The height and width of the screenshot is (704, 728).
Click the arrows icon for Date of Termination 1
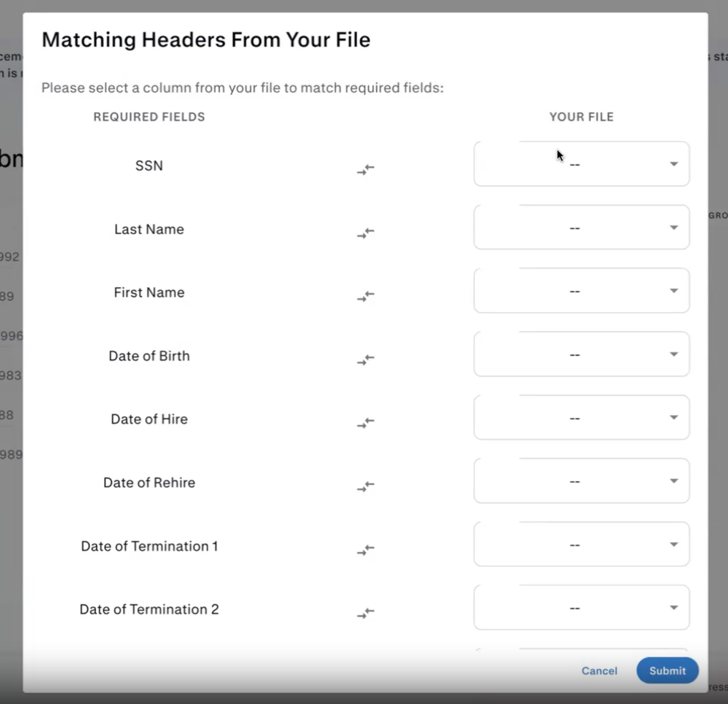366,550
